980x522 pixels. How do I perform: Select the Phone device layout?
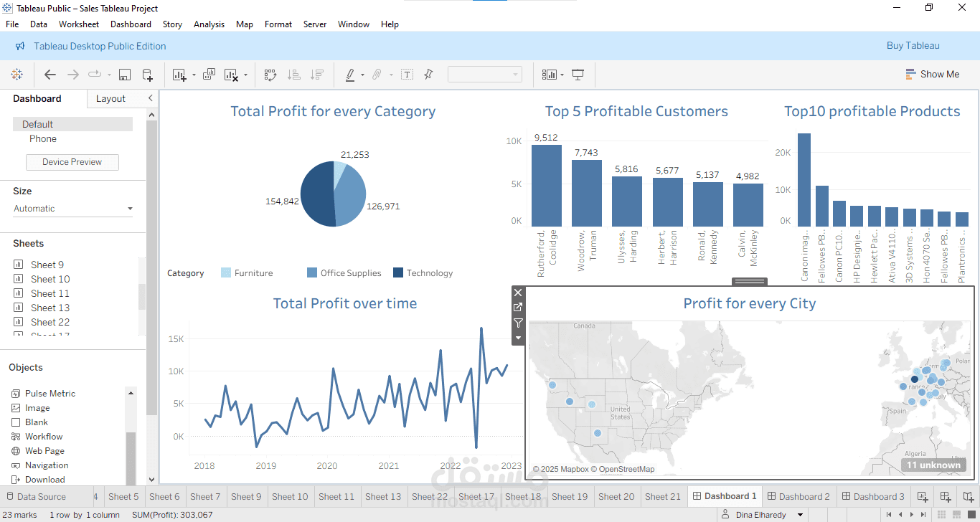click(x=43, y=139)
